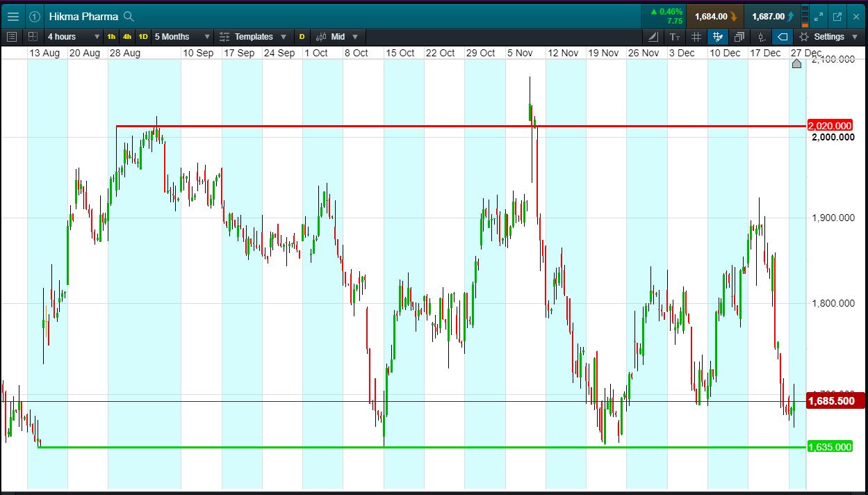Toggle the price label tag icon
The height and width of the screenshot is (495, 868).
(x=783, y=37)
